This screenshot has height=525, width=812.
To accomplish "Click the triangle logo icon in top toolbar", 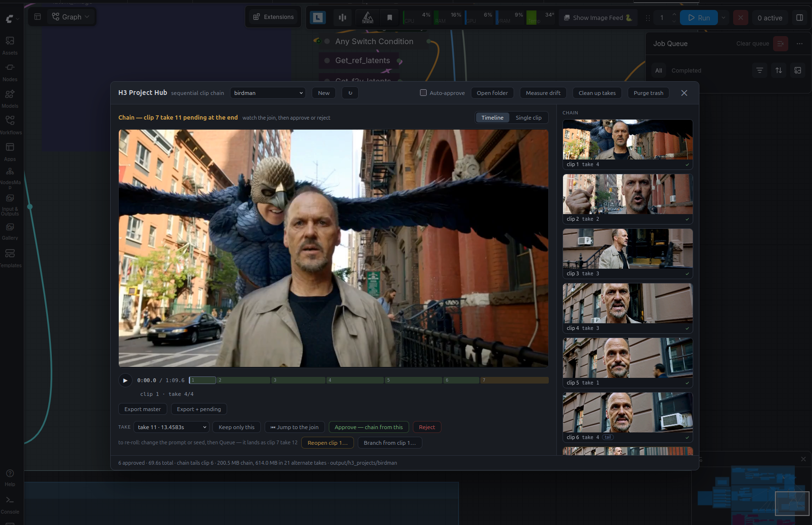I will tap(368, 18).
